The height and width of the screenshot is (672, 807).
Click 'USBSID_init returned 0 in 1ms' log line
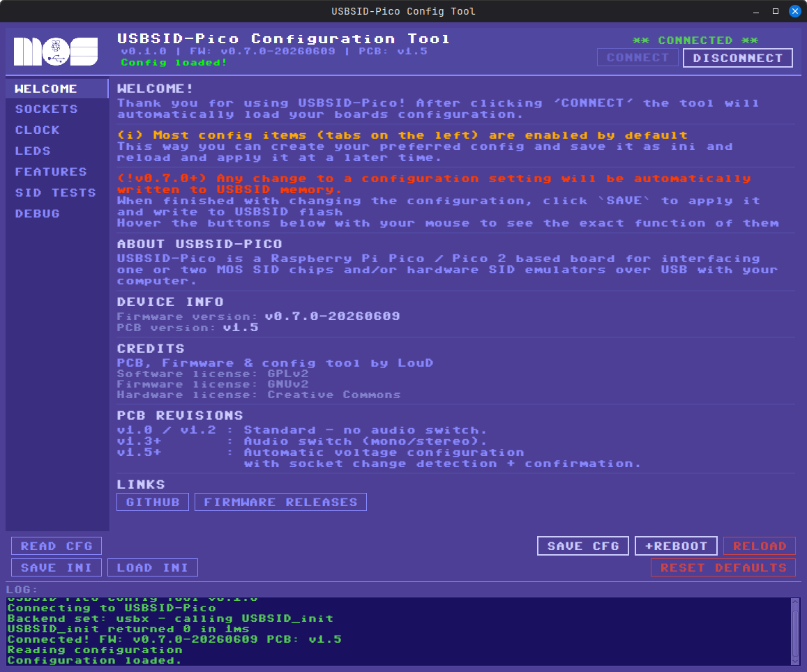point(128,629)
